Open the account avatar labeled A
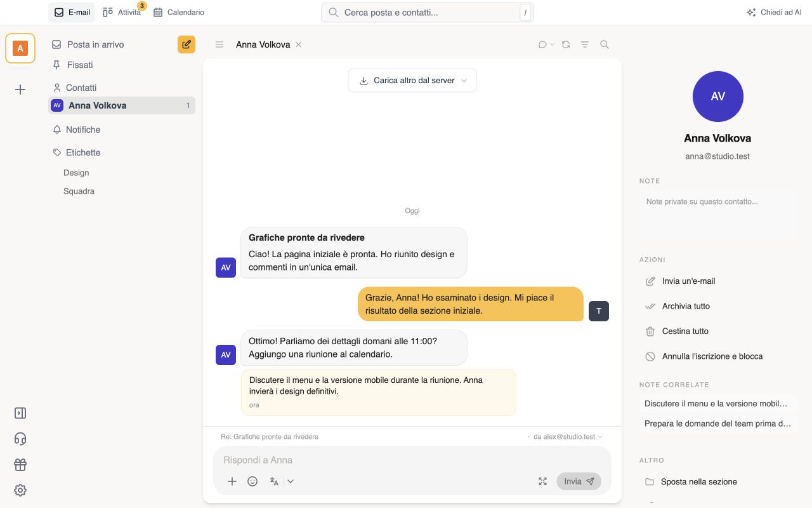The width and height of the screenshot is (812, 508). pyautogui.click(x=20, y=48)
